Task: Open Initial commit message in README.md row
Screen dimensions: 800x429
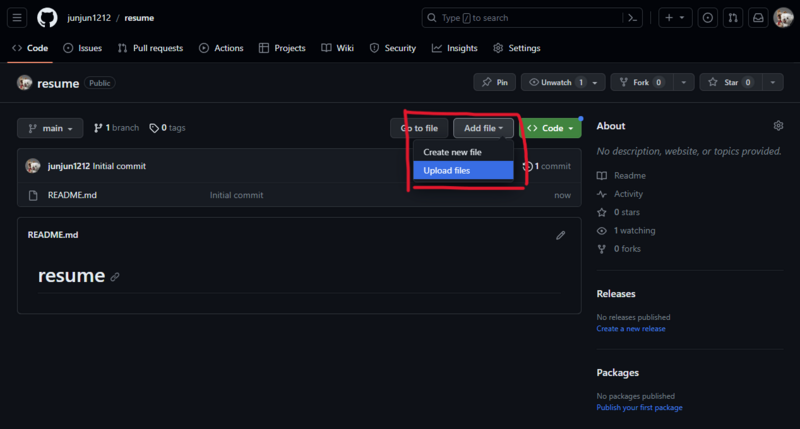Action: click(x=236, y=195)
